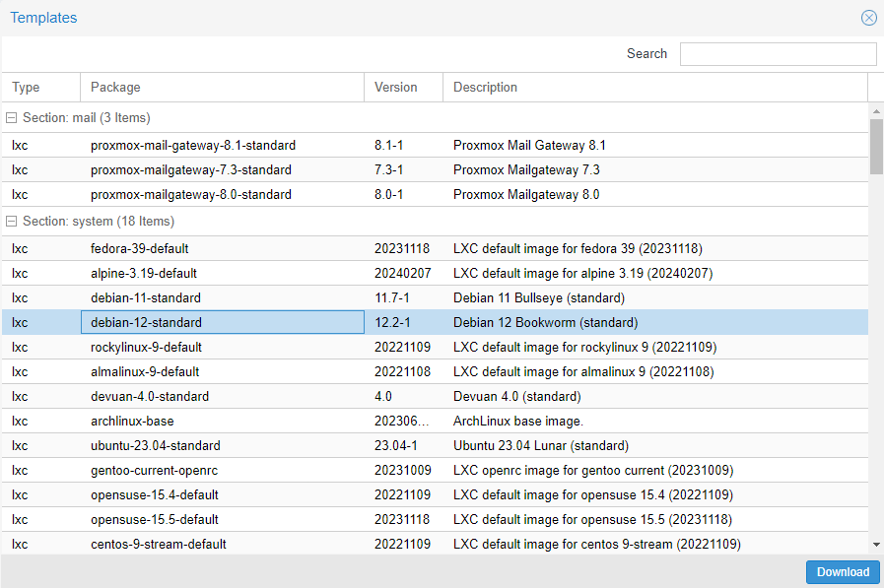Click the scrollbar up arrow
Image resolution: width=884 pixels, height=588 pixels.
coord(876,111)
